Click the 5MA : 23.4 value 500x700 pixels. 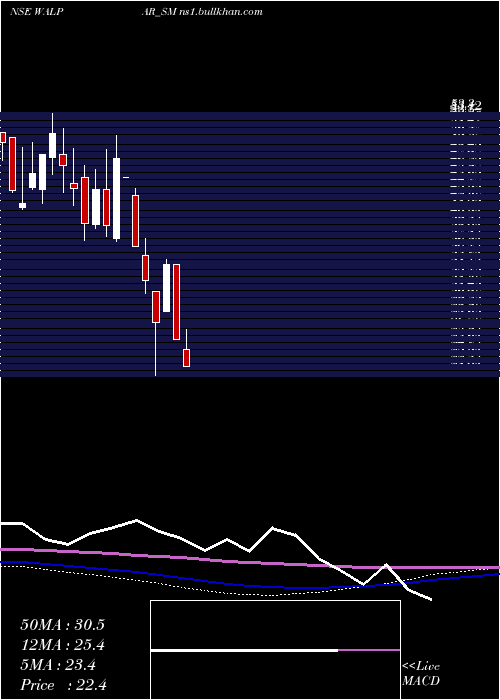pyautogui.click(x=58, y=665)
